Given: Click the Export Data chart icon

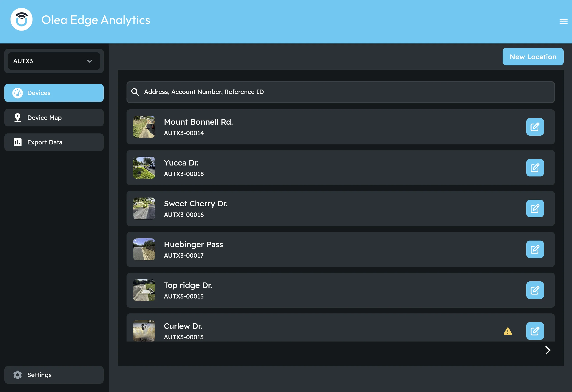Looking at the screenshot, I should coord(18,142).
